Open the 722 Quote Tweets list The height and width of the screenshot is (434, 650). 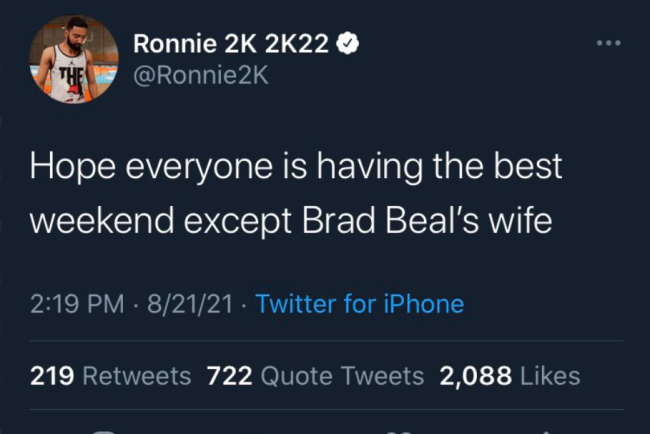coord(314,376)
